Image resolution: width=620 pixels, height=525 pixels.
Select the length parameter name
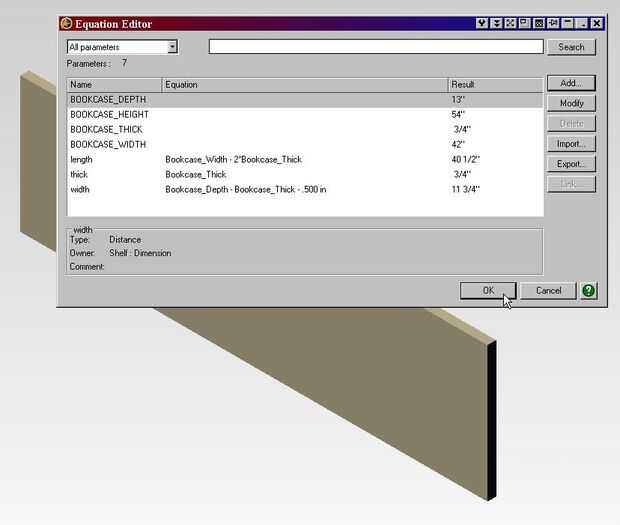(x=81, y=160)
